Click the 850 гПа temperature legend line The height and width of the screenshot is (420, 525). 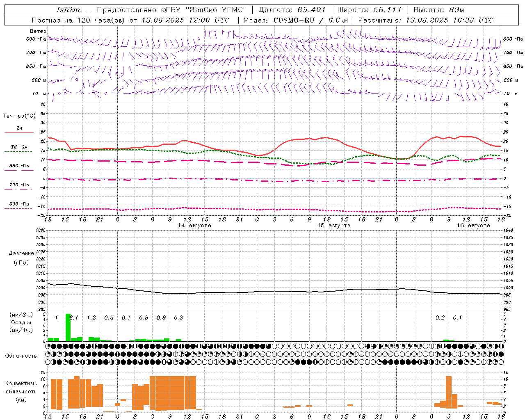coord(19,170)
